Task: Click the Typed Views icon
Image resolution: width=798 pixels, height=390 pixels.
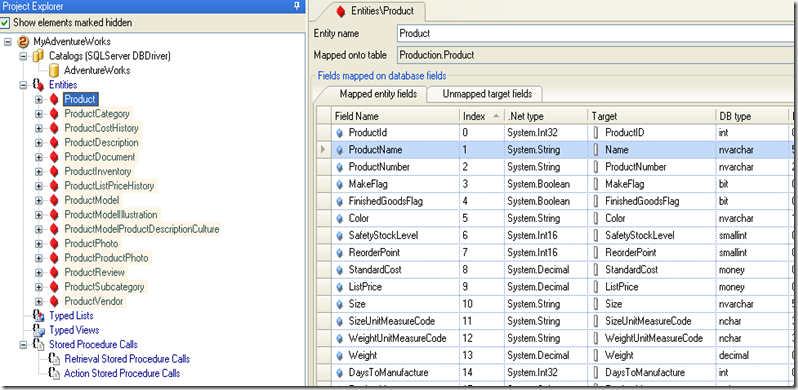Action: [x=38, y=330]
